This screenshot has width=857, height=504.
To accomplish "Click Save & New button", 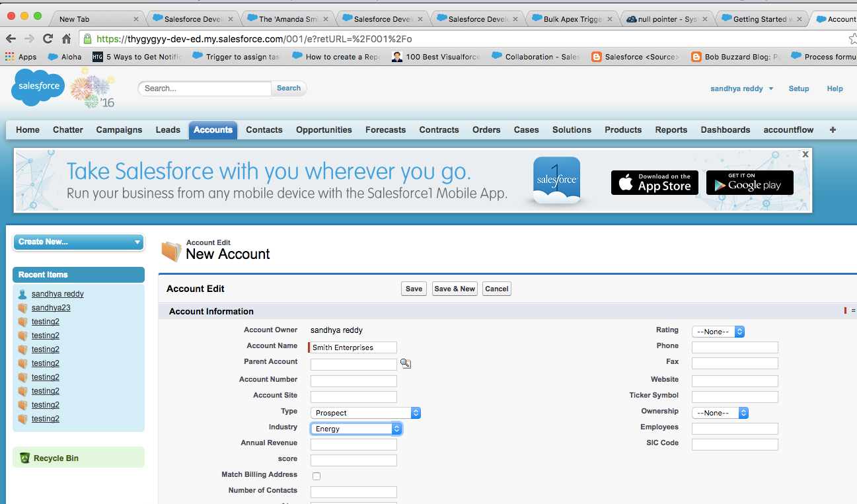I will click(455, 289).
